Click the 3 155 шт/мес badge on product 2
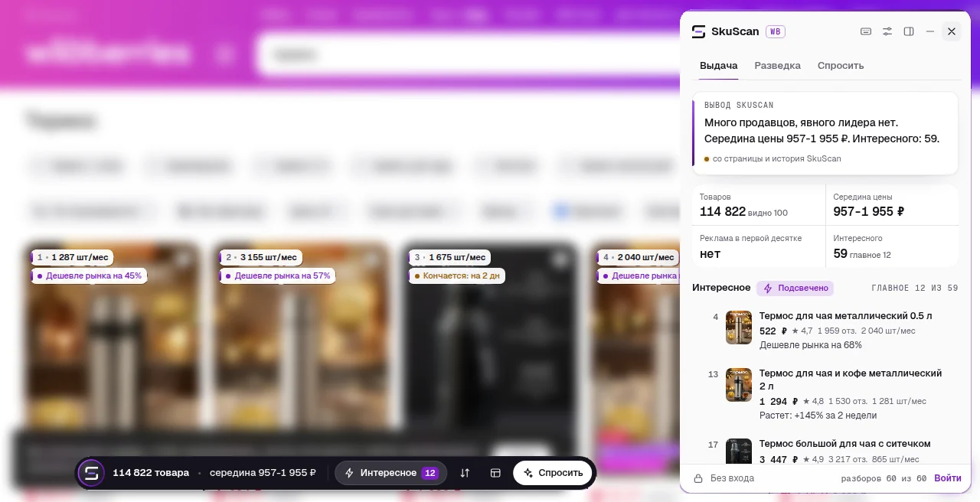This screenshot has height=502, width=980. point(261,257)
